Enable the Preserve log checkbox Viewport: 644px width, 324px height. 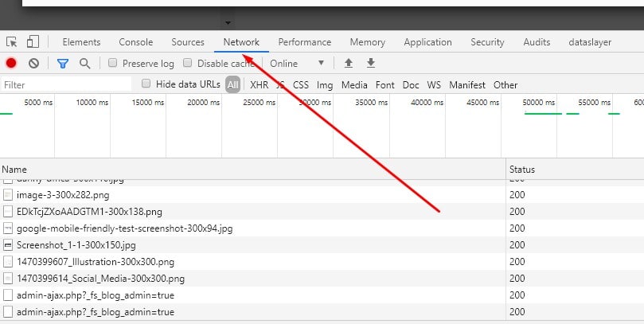coord(113,64)
